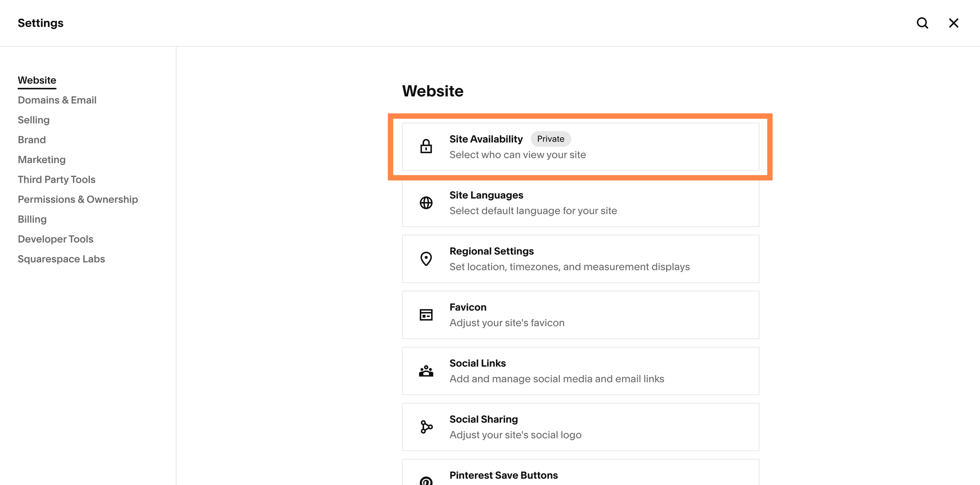Click the people icon on Social Links

(x=426, y=371)
